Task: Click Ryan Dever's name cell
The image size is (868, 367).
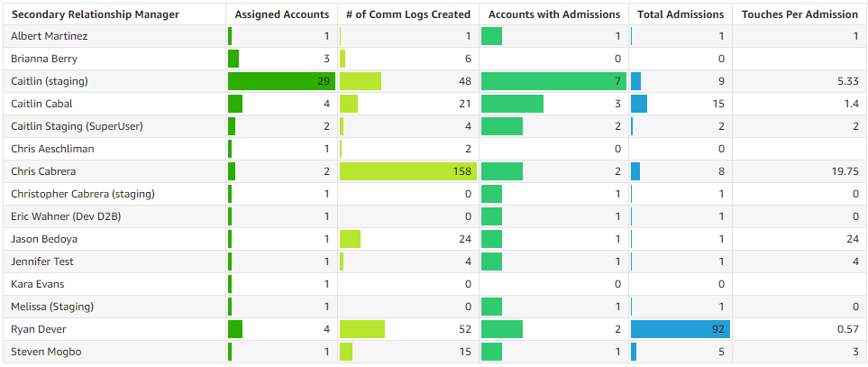Action: pyautogui.click(x=39, y=329)
